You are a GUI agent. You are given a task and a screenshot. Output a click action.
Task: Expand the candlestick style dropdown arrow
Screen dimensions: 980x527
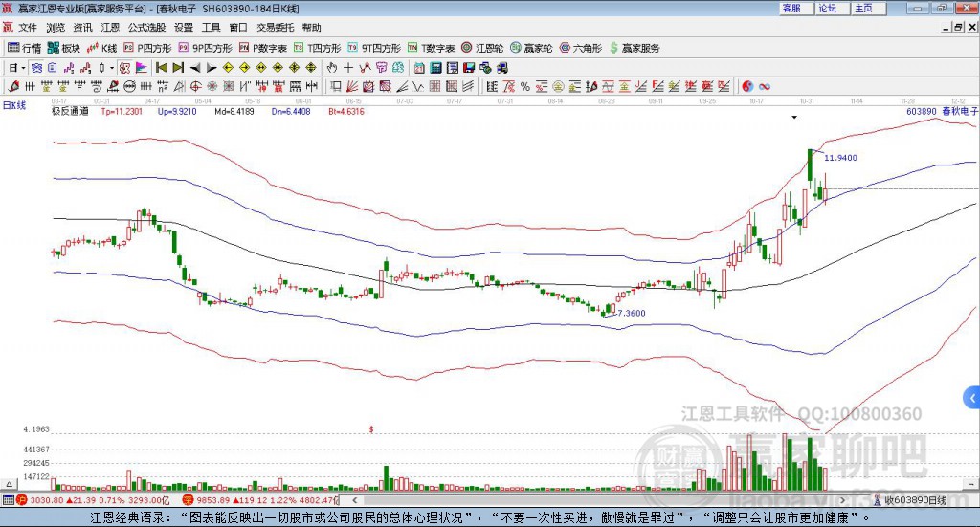[x=112, y=68]
